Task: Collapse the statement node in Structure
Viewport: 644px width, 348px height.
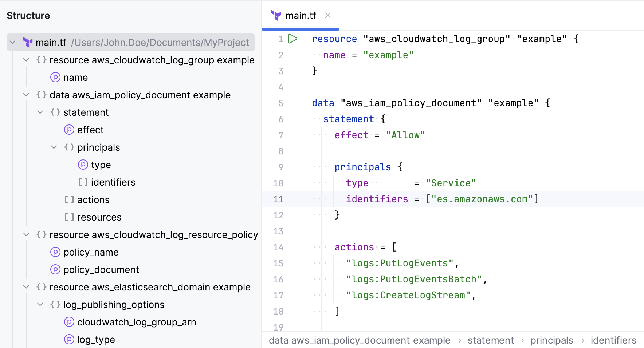Action: [x=40, y=112]
